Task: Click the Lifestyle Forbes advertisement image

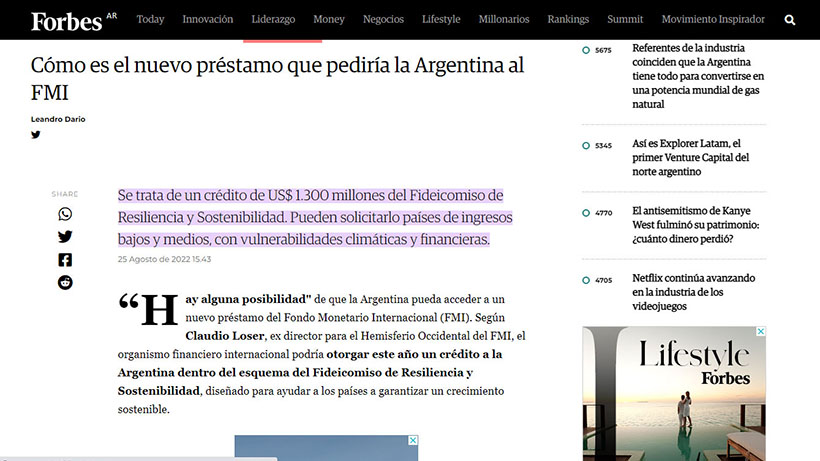Action: coord(674,400)
